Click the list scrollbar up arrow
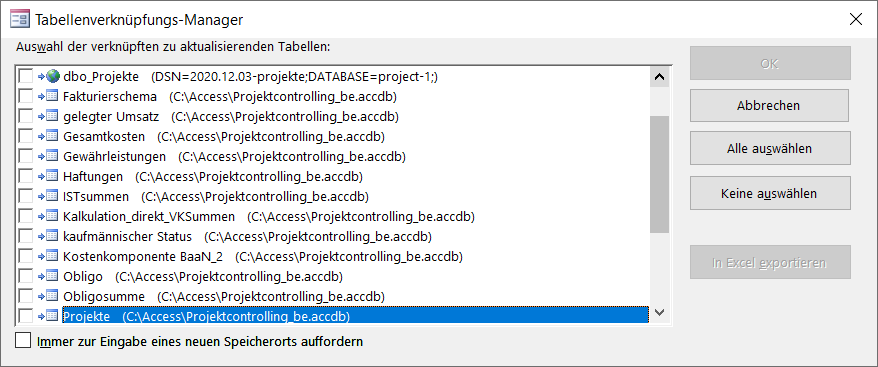This screenshot has width=878, height=367. (x=660, y=77)
